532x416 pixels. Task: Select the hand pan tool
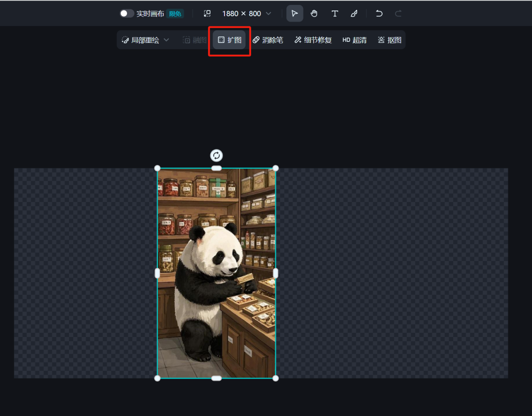click(314, 13)
